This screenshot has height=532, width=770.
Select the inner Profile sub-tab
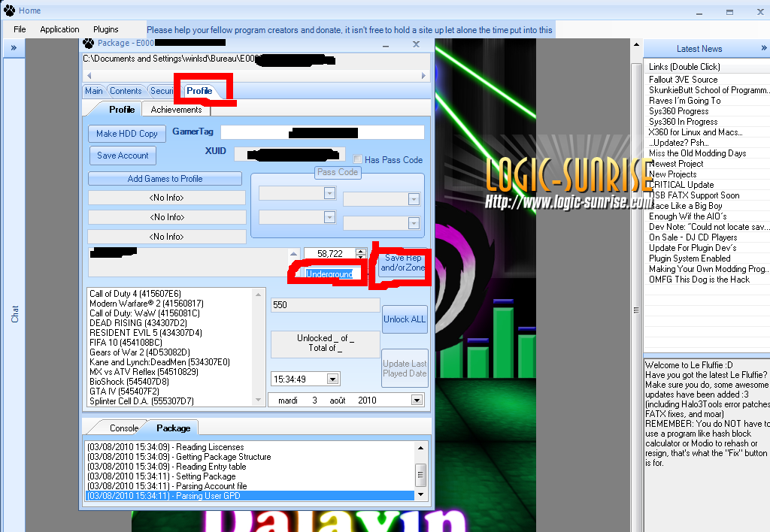(x=122, y=110)
